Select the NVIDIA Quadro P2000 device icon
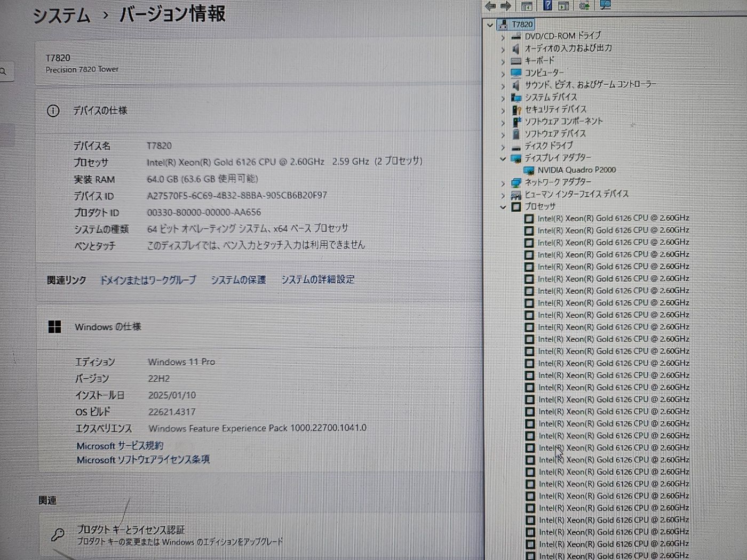747x560 pixels. (529, 171)
